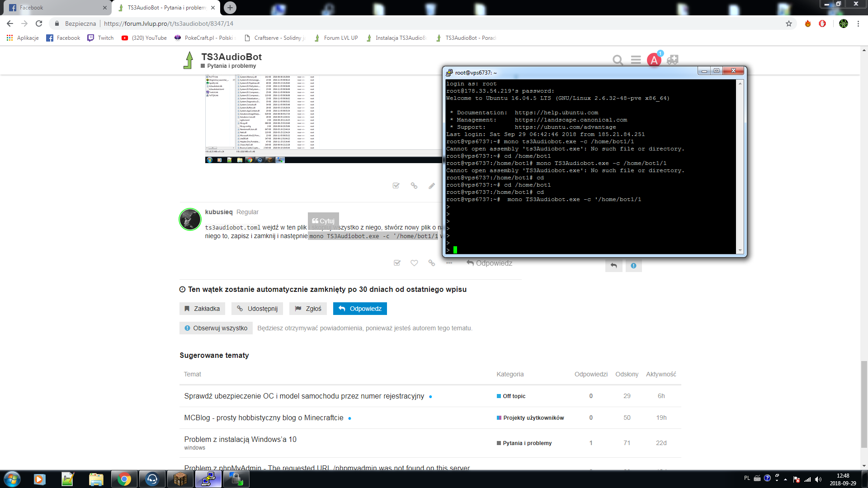
Task: Click the link share icon under kubusieq's post
Action: pyautogui.click(x=432, y=263)
